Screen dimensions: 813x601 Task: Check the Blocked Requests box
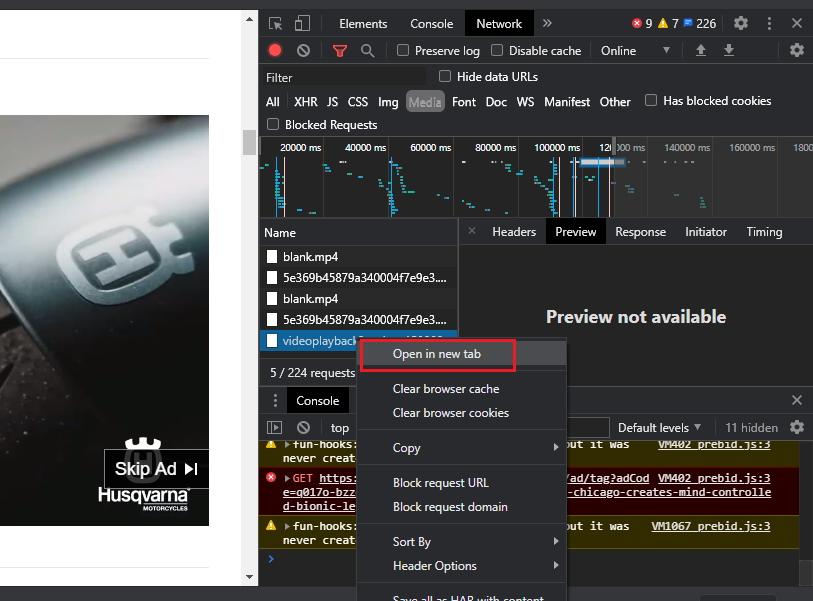(x=272, y=124)
